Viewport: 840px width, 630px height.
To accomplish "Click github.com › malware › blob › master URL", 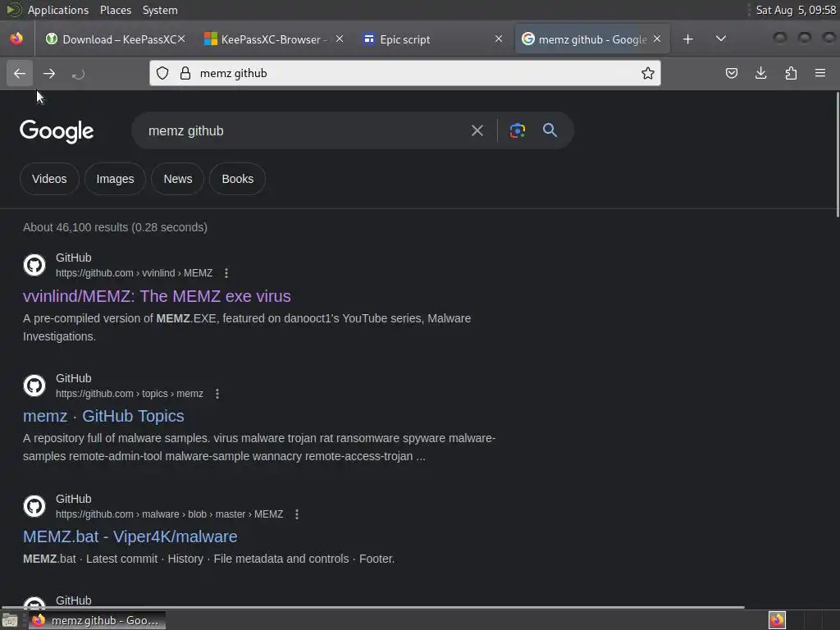I will [170, 514].
